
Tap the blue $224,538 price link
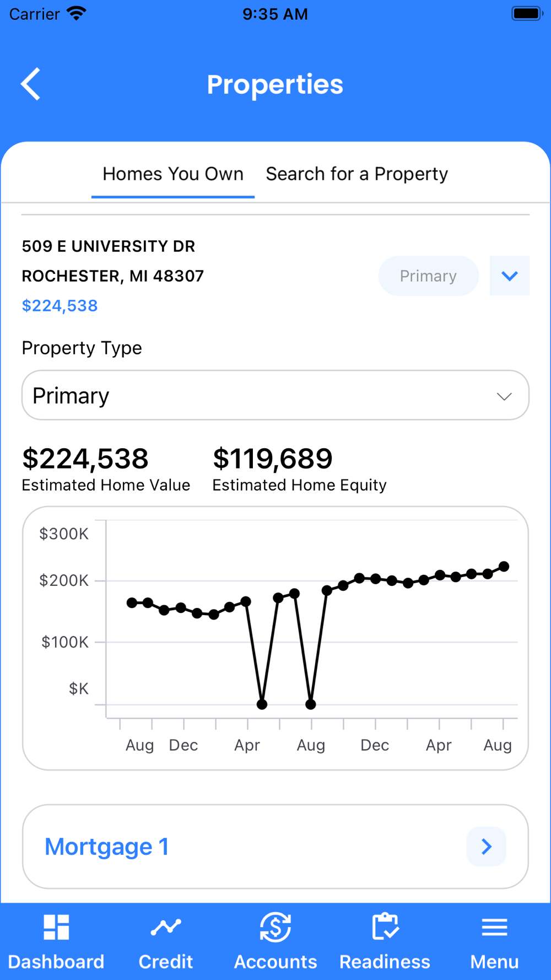pyautogui.click(x=60, y=306)
